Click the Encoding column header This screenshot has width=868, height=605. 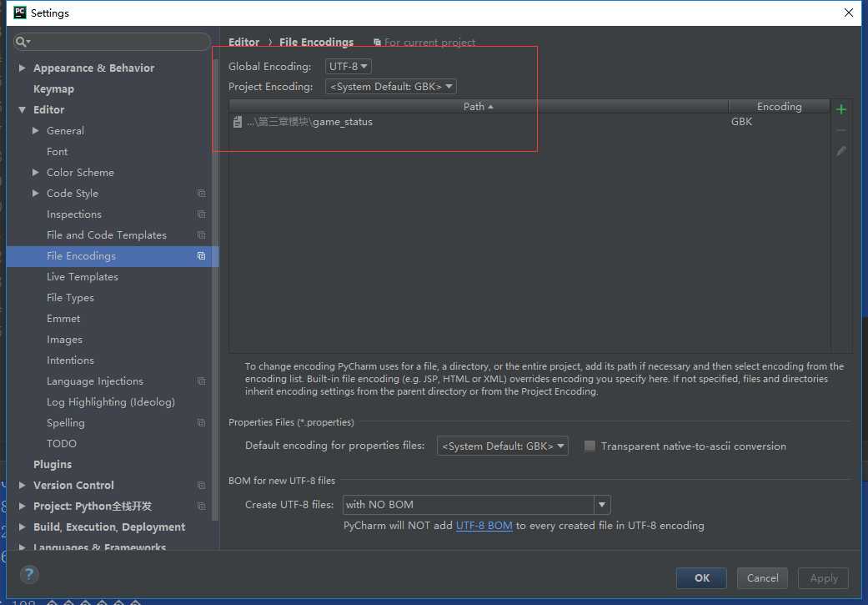coord(779,106)
